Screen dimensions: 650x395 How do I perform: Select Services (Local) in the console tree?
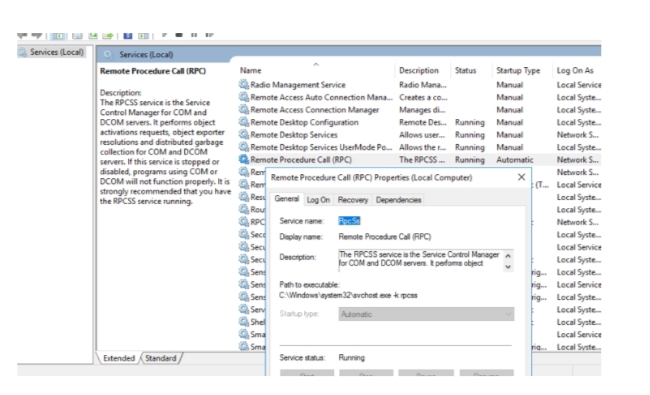pos(56,52)
